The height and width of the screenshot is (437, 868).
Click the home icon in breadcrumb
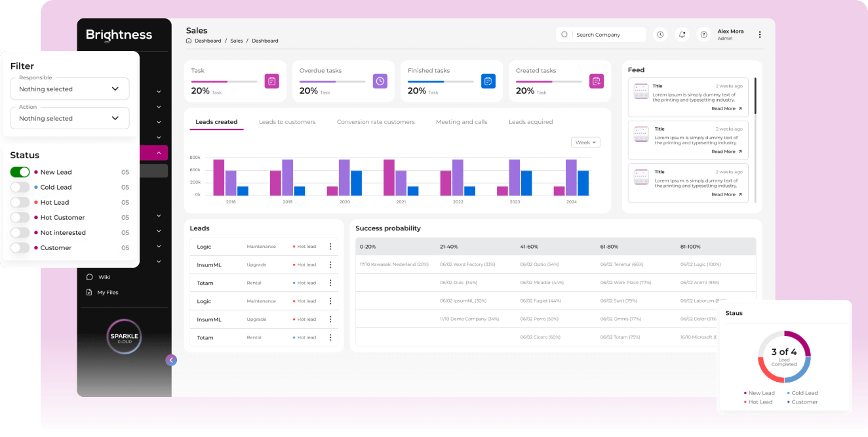189,41
